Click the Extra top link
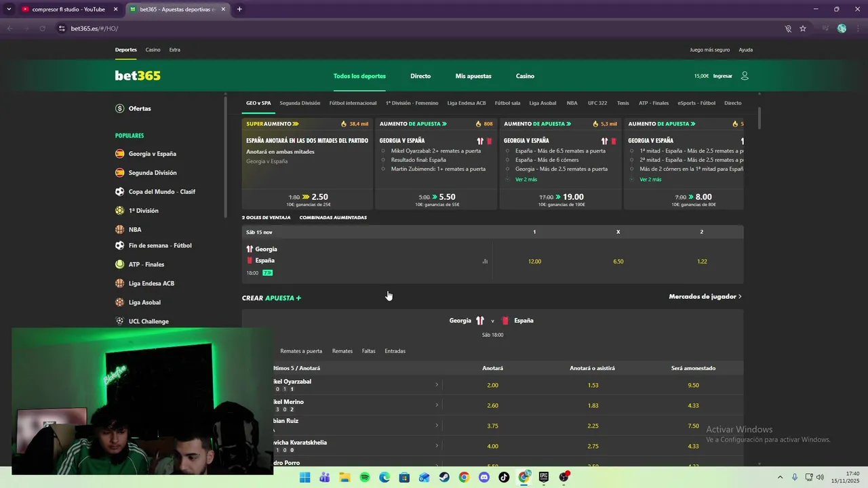Screen dimensions: 868x488 click(174, 49)
